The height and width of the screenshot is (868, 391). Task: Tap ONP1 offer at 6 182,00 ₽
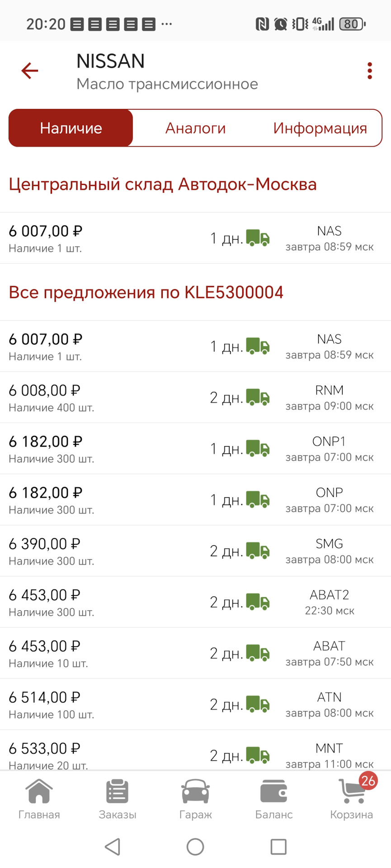(195, 448)
